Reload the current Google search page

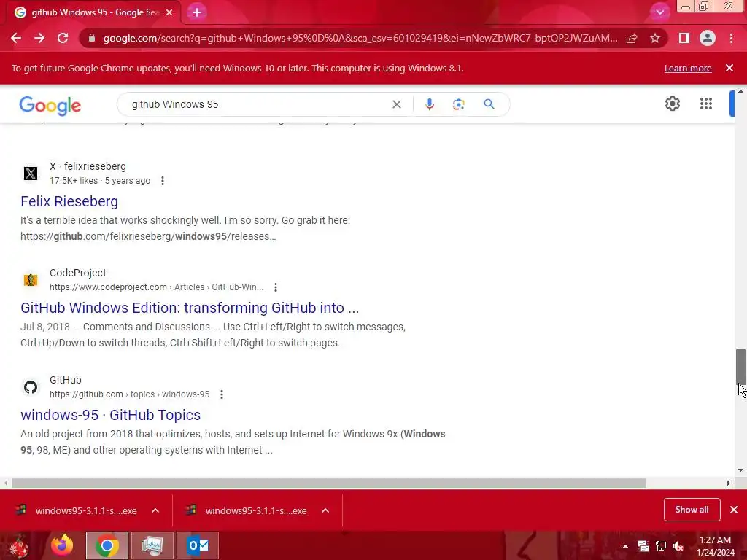[x=63, y=38]
